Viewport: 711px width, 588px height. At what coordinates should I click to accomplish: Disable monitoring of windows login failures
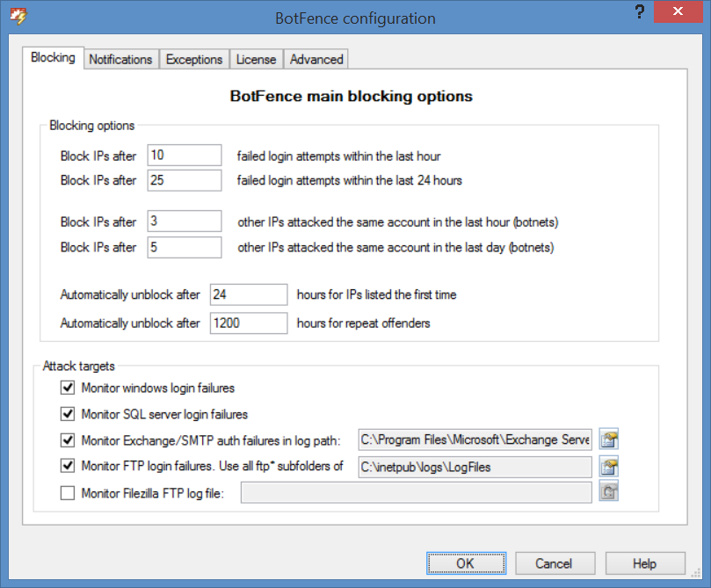68,388
